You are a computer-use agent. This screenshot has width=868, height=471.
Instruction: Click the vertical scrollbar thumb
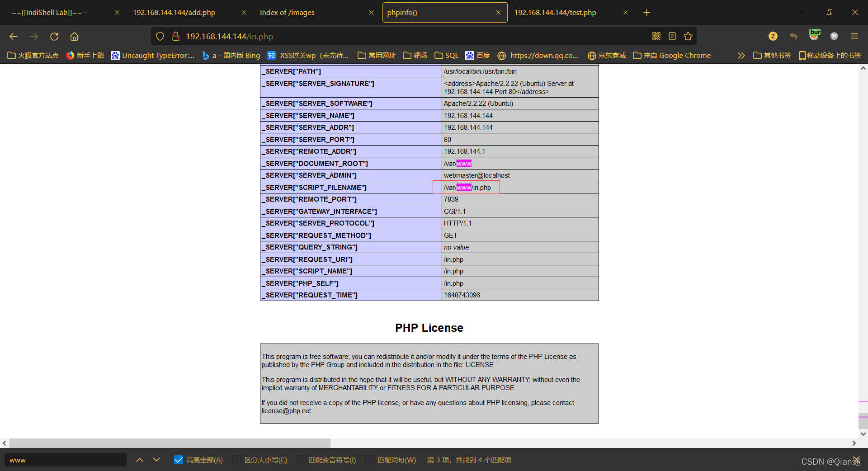(863, 420)
